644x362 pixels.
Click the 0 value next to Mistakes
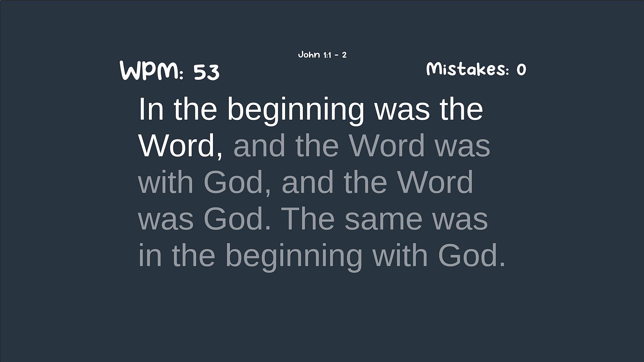(x=521, y=70)
